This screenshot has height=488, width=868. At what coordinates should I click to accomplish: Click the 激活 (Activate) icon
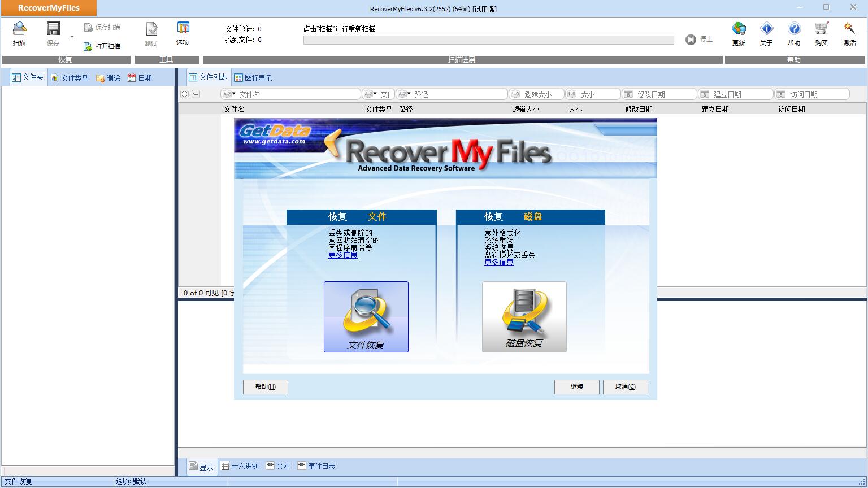[x=849, y=29]
